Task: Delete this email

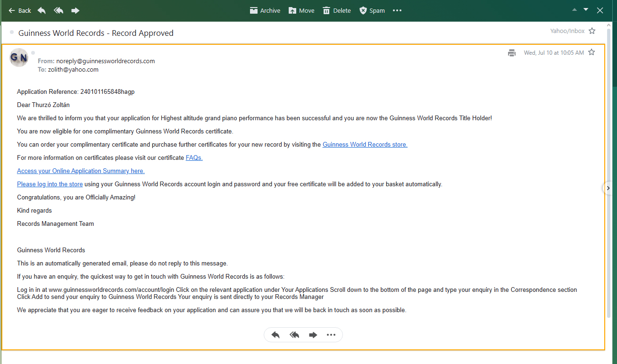Action: (x=336, y=10)
